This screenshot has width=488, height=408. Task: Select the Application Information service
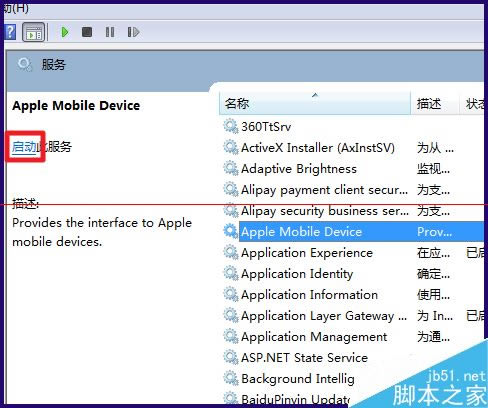pos(353,295)
